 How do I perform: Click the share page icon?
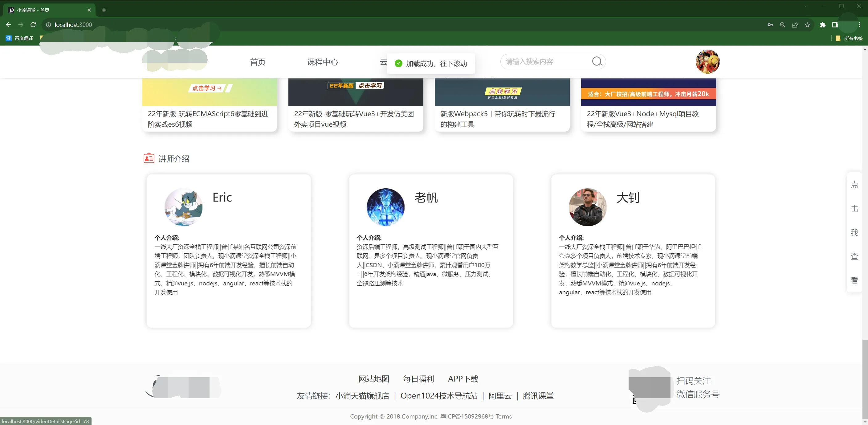(x=795, y=25)
